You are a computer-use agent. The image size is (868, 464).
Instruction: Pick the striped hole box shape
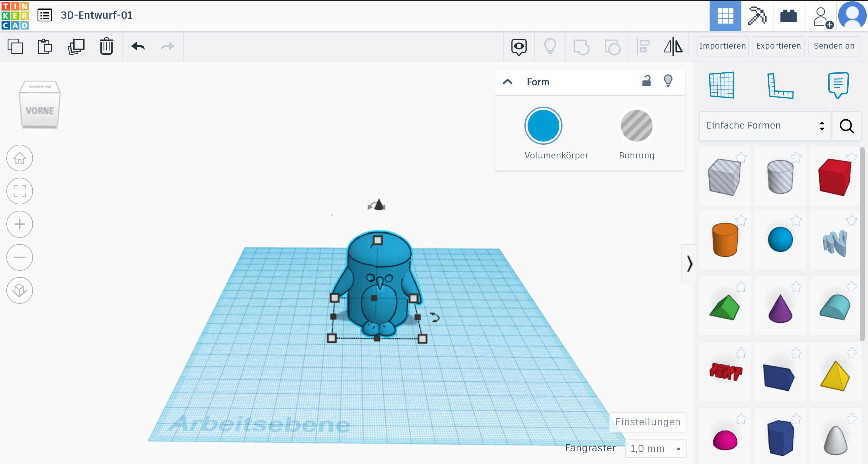click(x=724, y=177)
